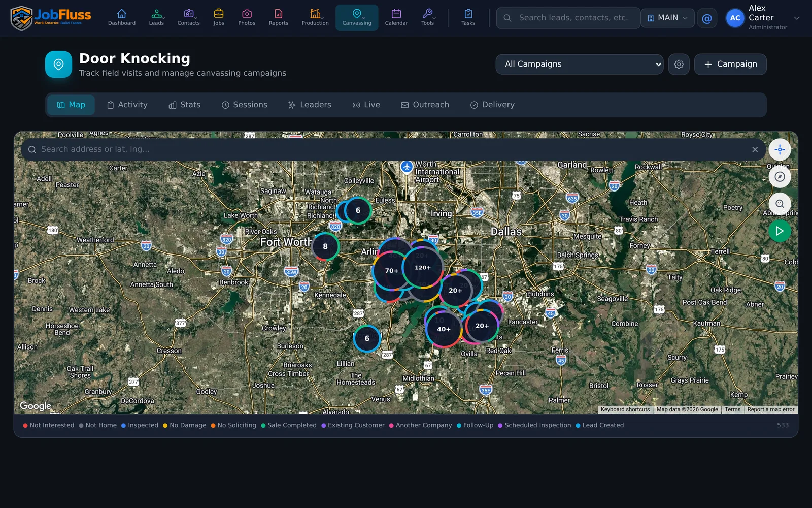Open the Report a map error link
The image size is (812, 508).
[x=770, y=409]
